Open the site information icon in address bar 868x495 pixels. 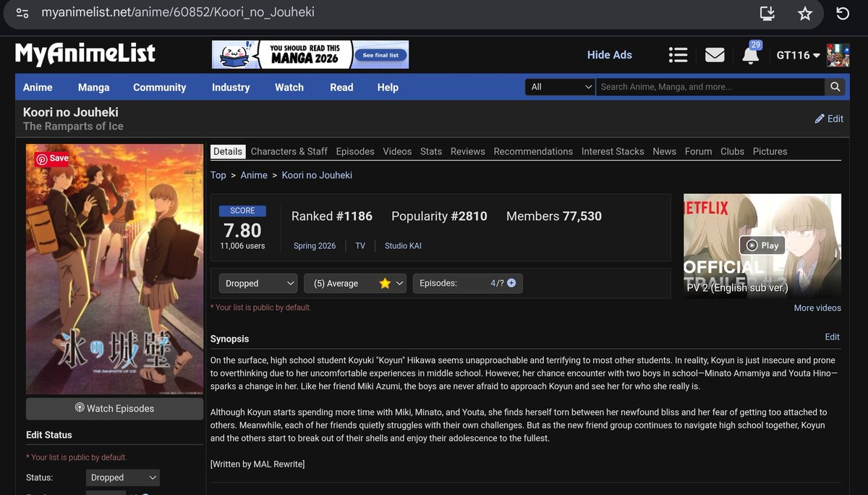pos(22,13)
